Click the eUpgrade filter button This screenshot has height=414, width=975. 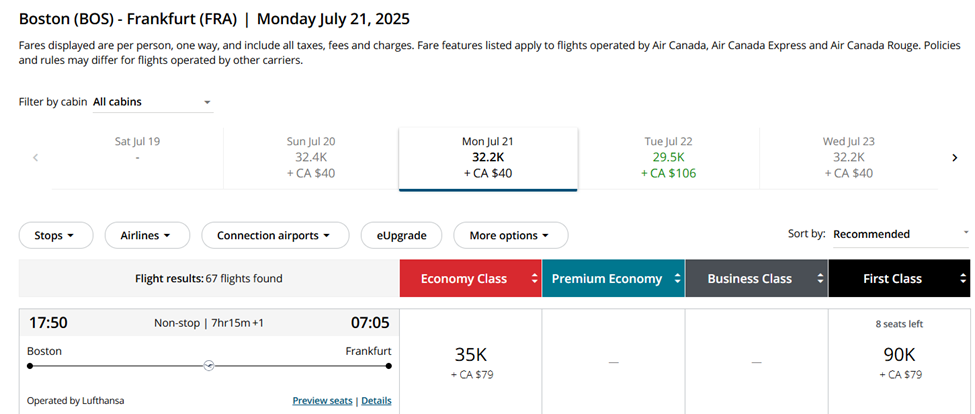(401, 235)
